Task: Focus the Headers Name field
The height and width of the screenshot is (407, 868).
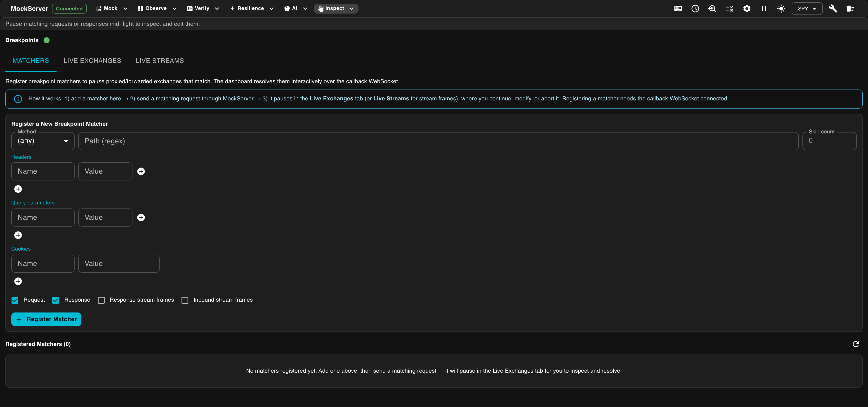Action: (43, 171)
